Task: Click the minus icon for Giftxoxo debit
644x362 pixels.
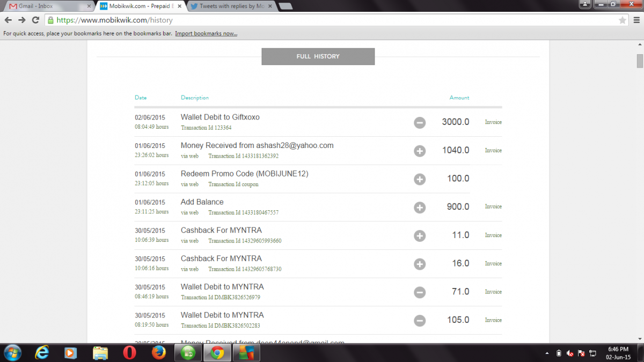Action: point(420,123)
